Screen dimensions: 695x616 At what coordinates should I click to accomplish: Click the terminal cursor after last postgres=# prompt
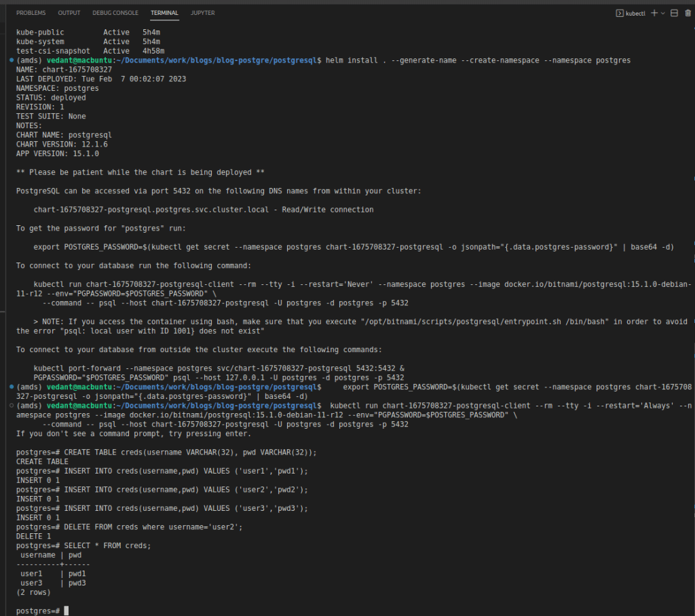pos(66,611)
